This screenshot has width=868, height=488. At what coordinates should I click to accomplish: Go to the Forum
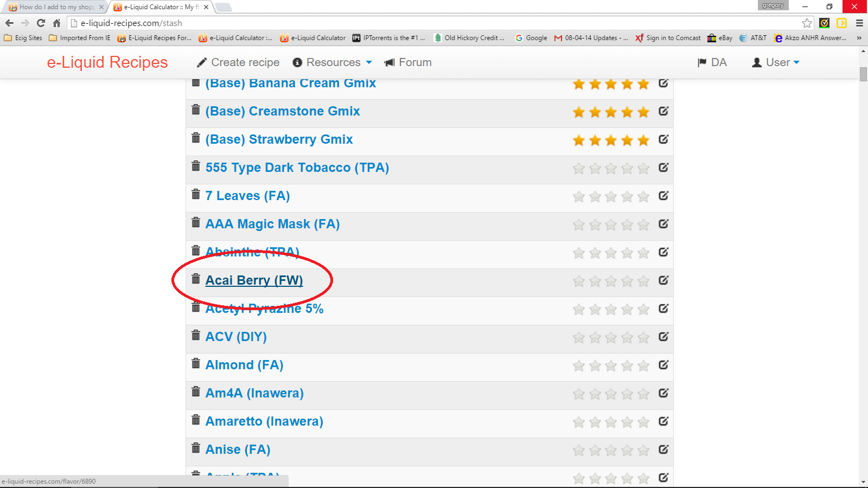(x=408, y=62)
